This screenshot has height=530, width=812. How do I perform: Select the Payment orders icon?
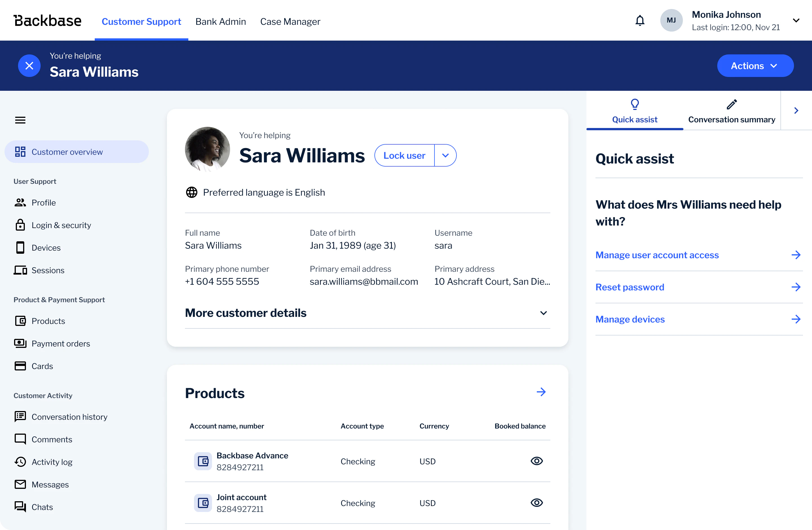pos(20,343)
